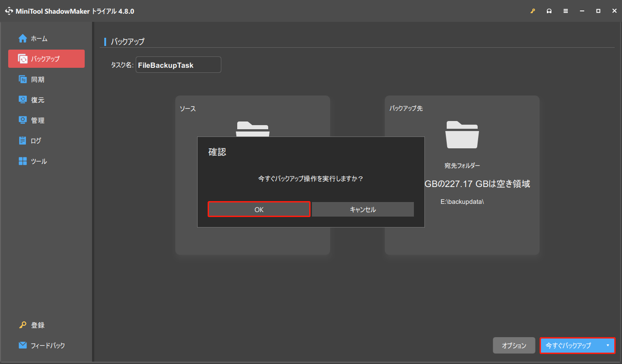Click the FileBackupTask name field

[178, 65]
